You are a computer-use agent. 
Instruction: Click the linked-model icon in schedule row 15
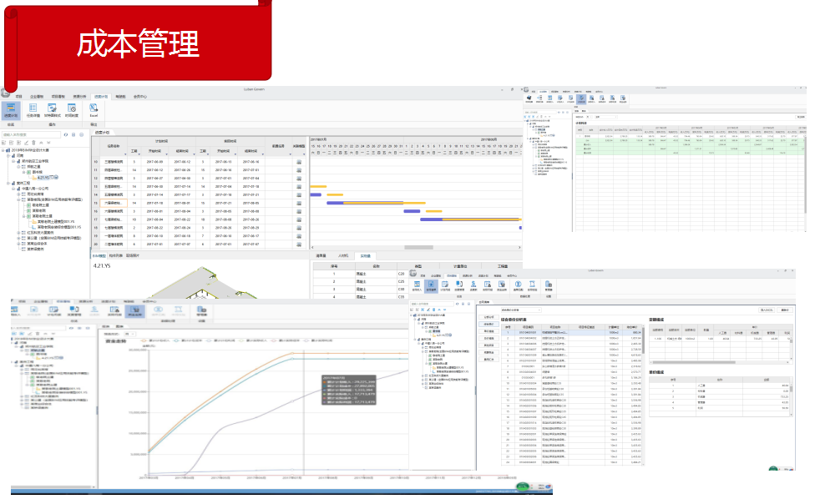[299, 203]
